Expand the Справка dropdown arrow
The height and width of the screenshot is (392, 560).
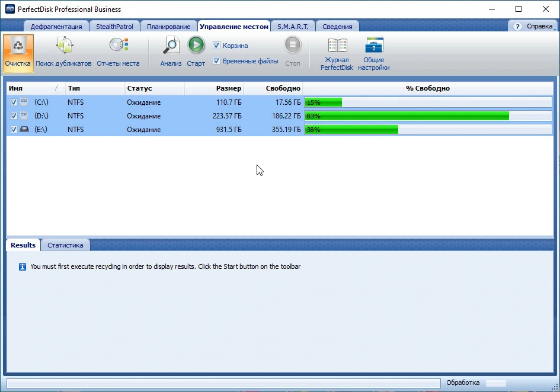[x=555, y=29]
